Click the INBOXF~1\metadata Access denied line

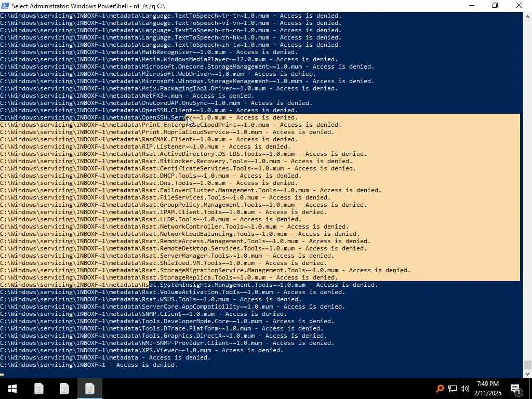click(x=105, y=357)
